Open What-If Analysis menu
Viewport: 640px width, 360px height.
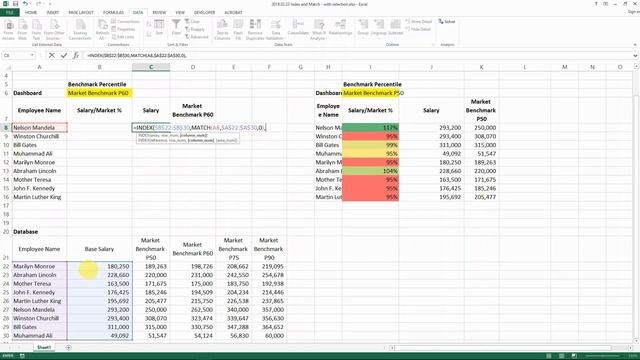(x=318, y=30)
